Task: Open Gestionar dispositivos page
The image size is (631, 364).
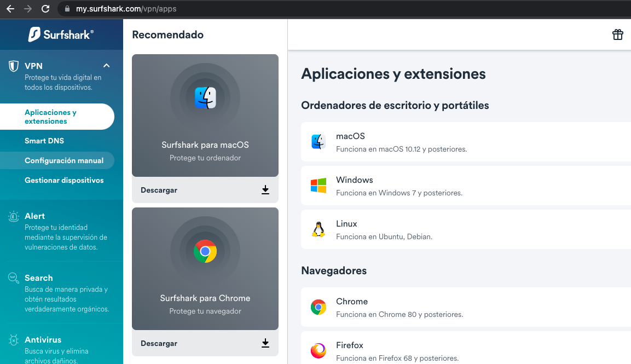Action: click(x=64, y=180)
